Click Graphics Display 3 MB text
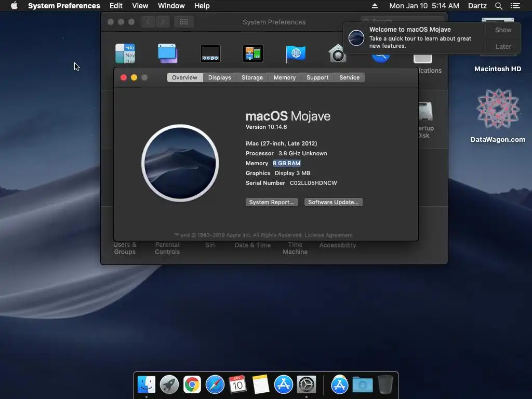Image resolution: width=532 pixels, height=399 pixels. coord(278,173)
